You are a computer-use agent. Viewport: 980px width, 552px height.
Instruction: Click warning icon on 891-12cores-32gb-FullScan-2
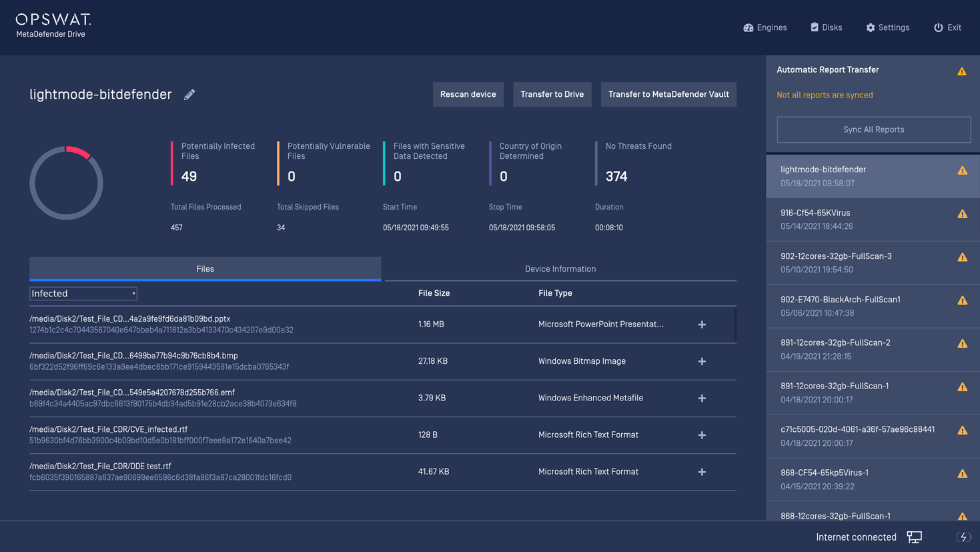click(x=963, y=343)
